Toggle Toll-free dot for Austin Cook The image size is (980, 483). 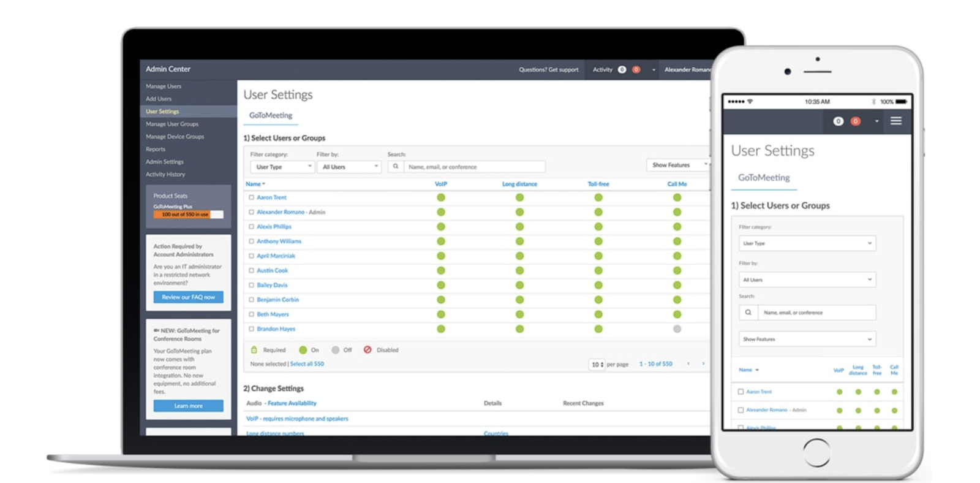tap(598, 270)
